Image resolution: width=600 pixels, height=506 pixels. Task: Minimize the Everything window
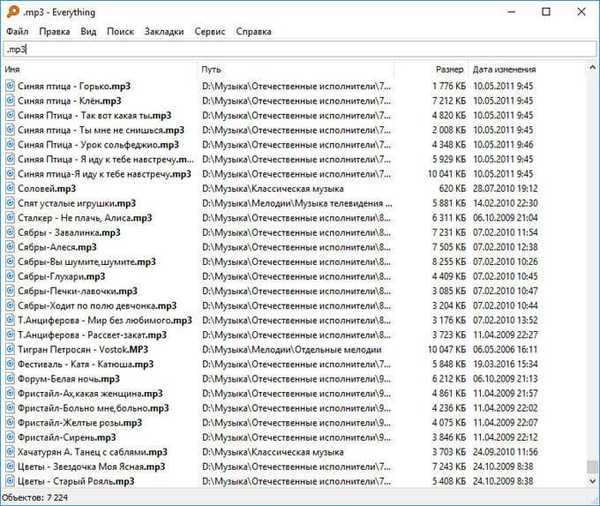click(511, 12)
